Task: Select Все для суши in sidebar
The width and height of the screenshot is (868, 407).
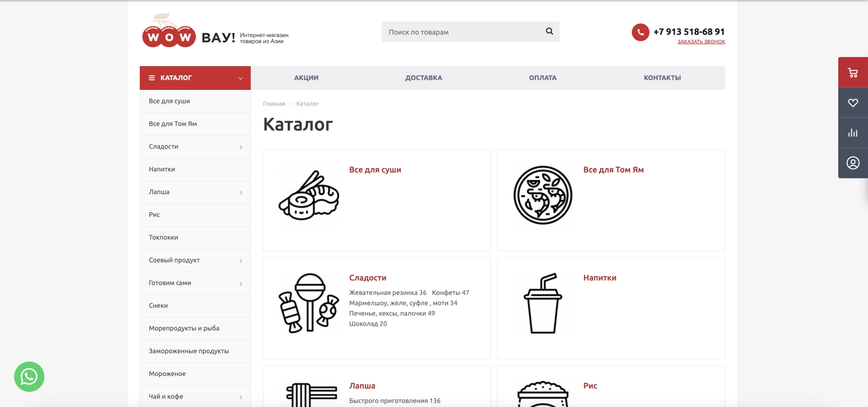Action: click(195, 101)
